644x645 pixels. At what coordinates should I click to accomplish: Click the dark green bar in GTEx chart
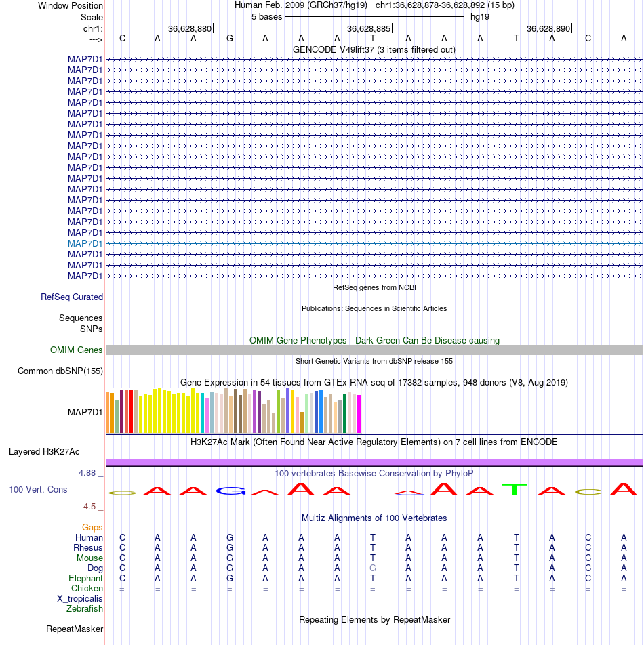click(x=345, y=413)
